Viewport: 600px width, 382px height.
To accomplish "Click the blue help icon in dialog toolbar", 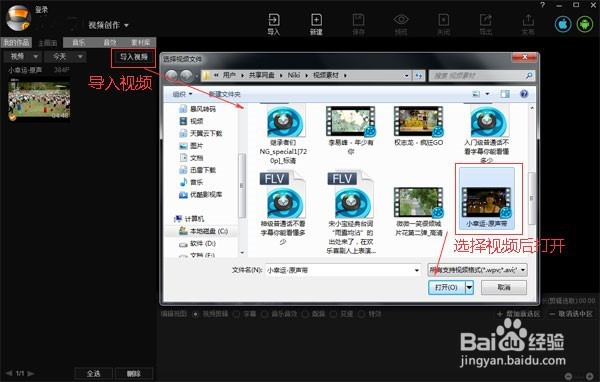I will (x=524, y=94).
